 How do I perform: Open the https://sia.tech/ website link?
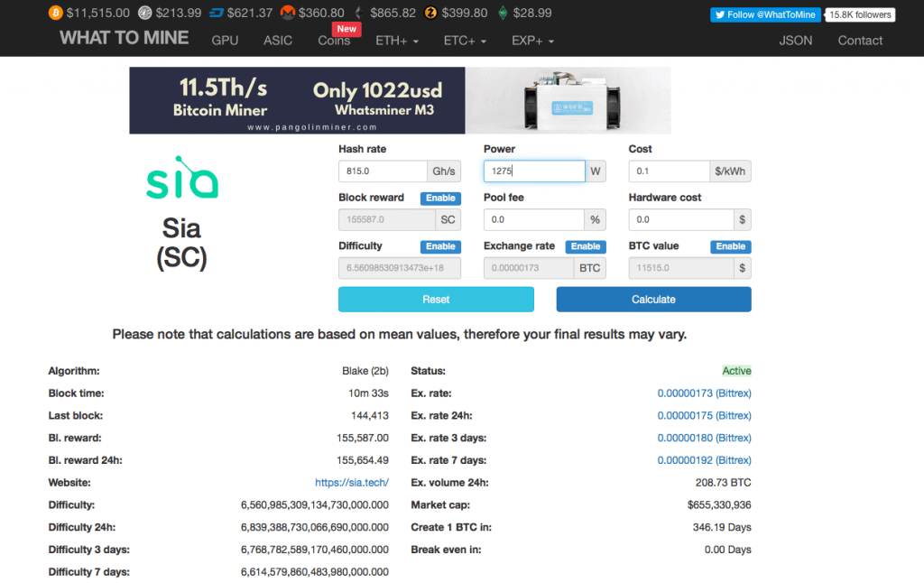coord(351,483)
